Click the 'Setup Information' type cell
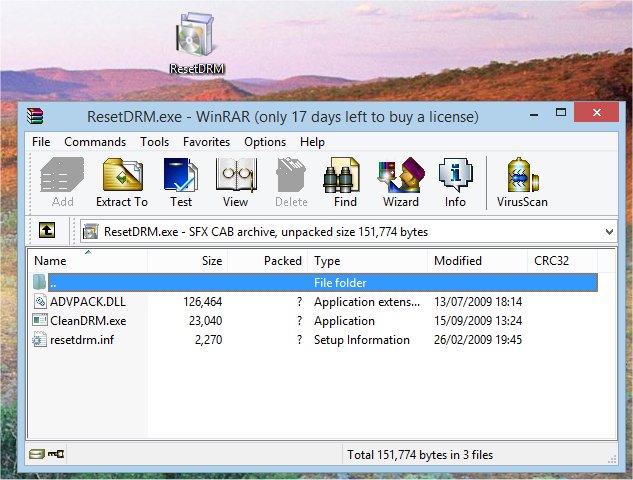This screenshot has height=480, width=633. tap(362, 340)
